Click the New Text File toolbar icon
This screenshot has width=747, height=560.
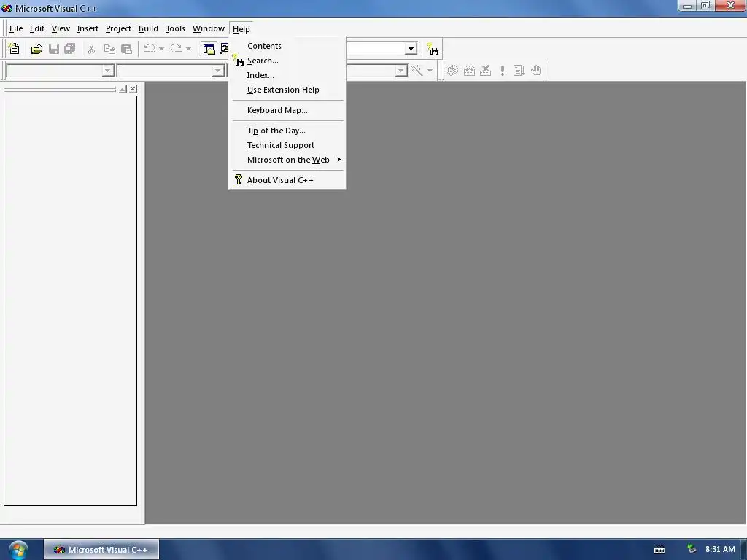15,49
